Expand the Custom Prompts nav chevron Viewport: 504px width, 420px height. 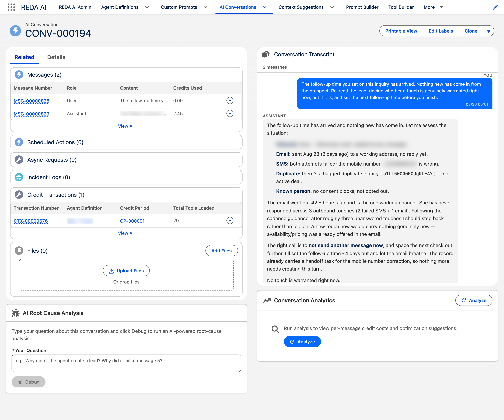tap(205, 7)
